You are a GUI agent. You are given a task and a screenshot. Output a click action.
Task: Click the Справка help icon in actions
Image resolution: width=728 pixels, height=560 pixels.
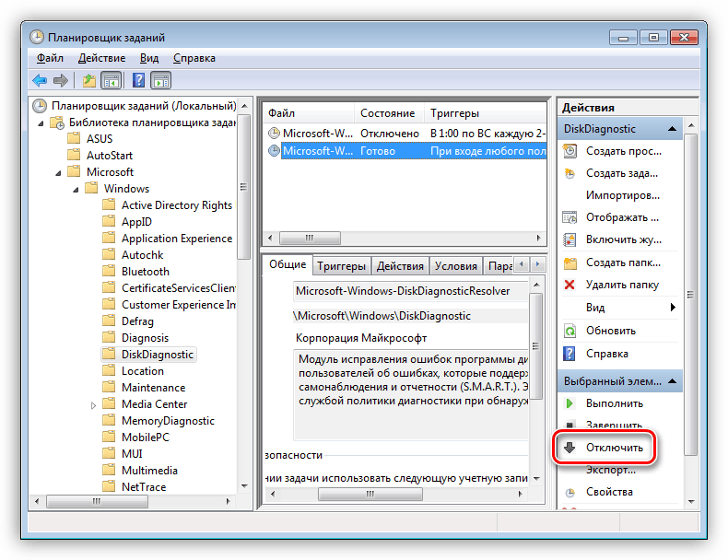tap(569, 354)
